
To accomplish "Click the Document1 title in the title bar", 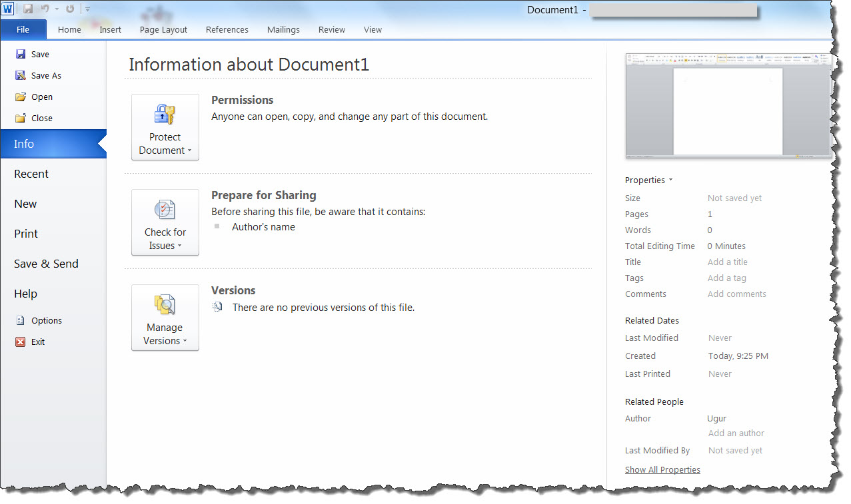I will [x=553, y=10].
